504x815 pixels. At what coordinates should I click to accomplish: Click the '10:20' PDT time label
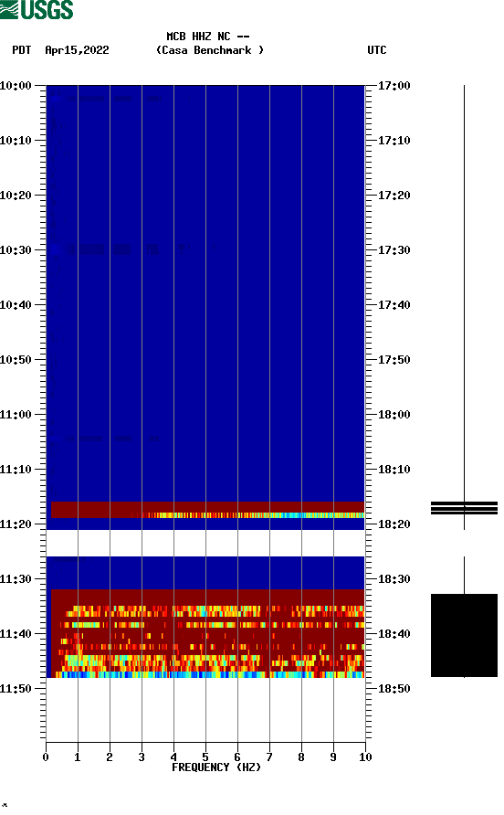tap(16, 195)
